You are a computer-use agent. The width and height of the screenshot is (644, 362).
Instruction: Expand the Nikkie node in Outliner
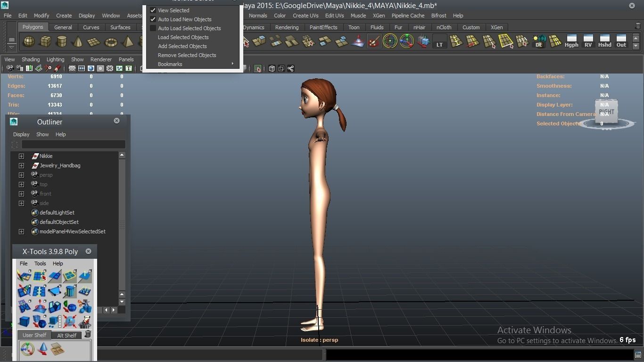pyautogui.click(x=21, y=156)
